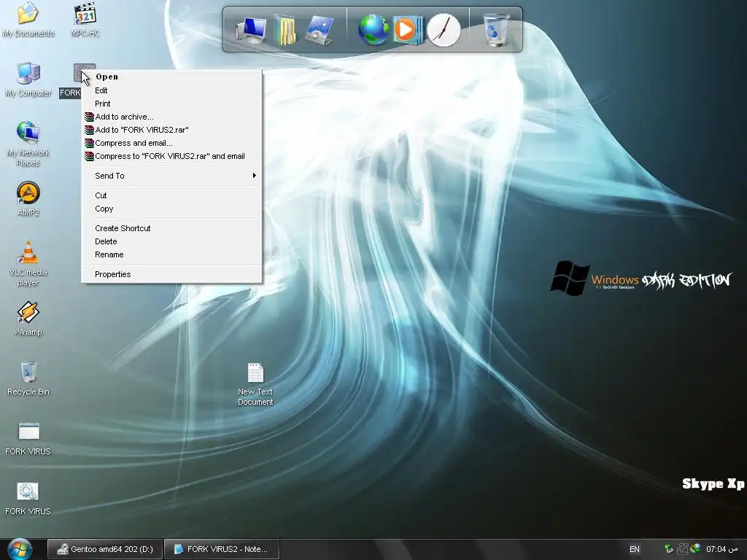Image resolution: width=747 pixels, height=560 pixels.
Task: Click the computer monitor icon in dock
Action: tap(251, 29)
